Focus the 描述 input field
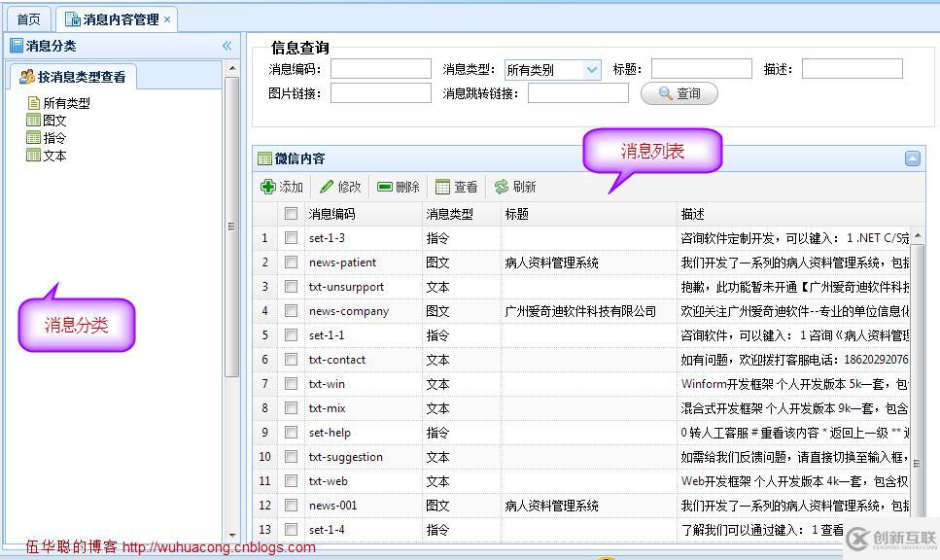The image size is (940, 560). point(853,69)
